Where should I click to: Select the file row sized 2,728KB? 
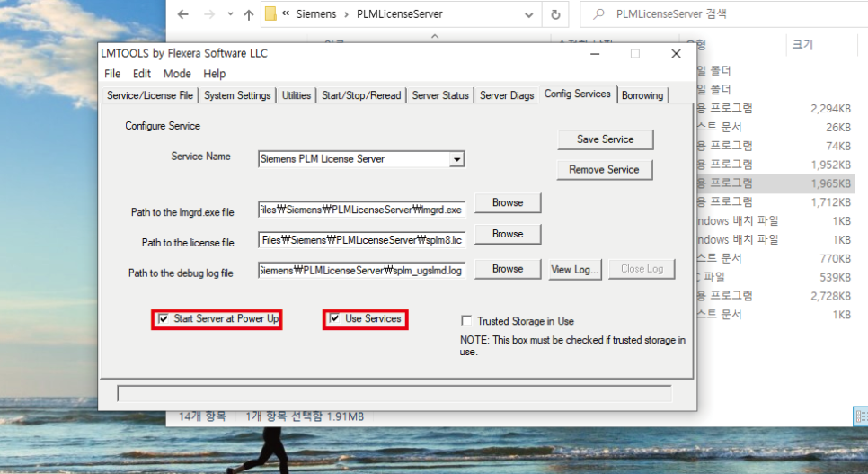pos(775,296)
